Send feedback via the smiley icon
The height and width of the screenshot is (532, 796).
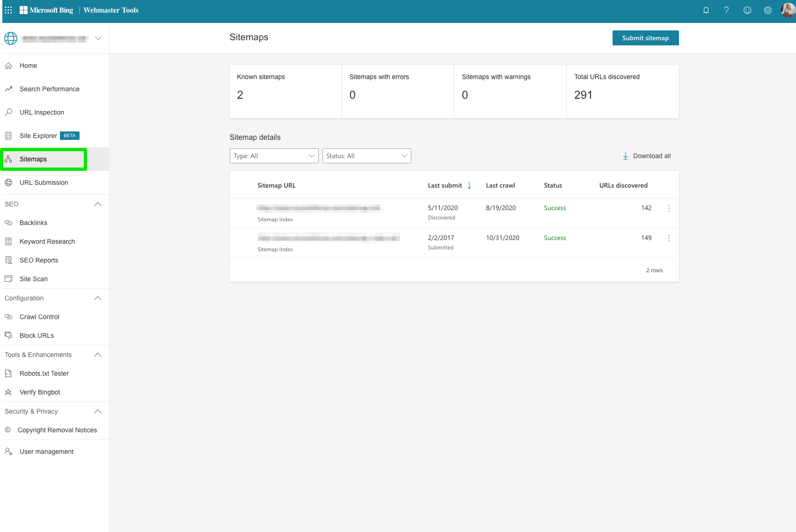point(747,10)
